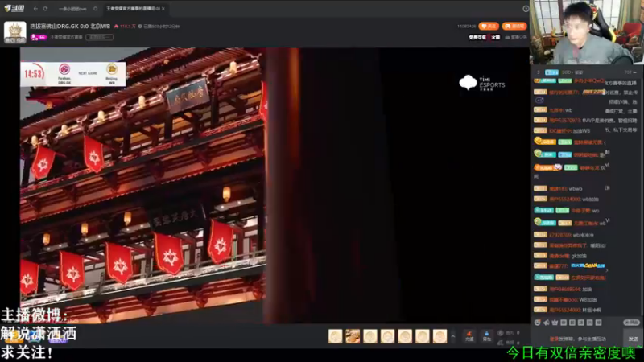Expand gift list with up chevron
This screenshot has height=362, width=644.
(x=453, y=336)
